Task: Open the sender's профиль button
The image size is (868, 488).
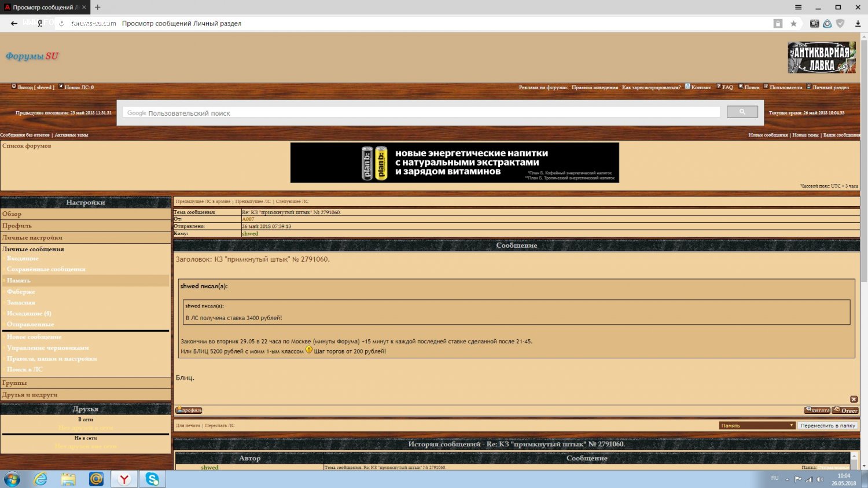Action: (189, 410)
